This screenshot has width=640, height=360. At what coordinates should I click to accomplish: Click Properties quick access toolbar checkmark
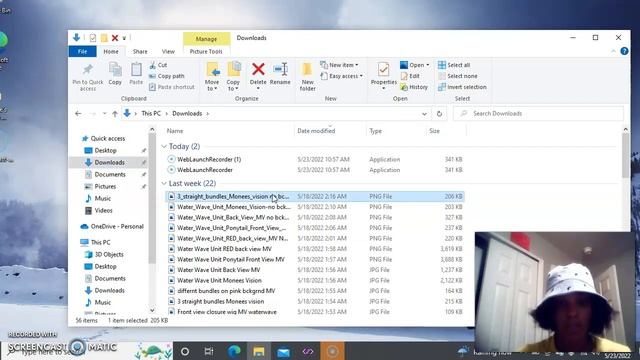[93, 38]
